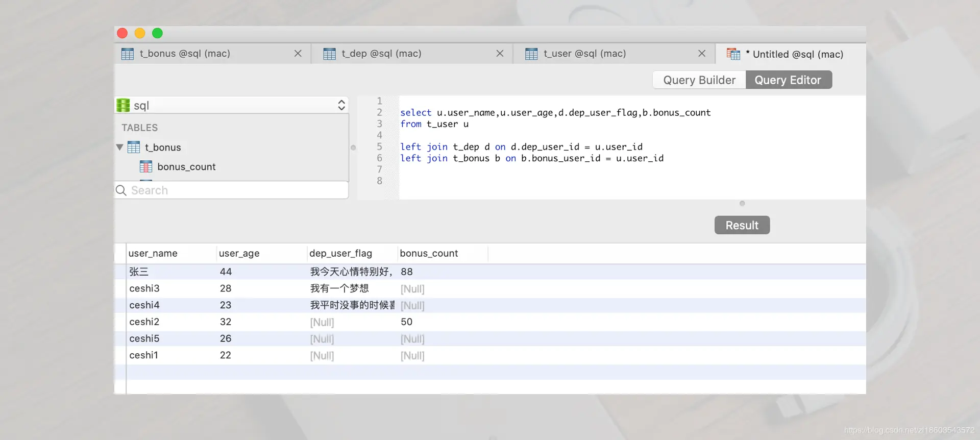980x440 pixels.
Task: Select the t_bonus table in tree
Action: (x=163, y=148)
